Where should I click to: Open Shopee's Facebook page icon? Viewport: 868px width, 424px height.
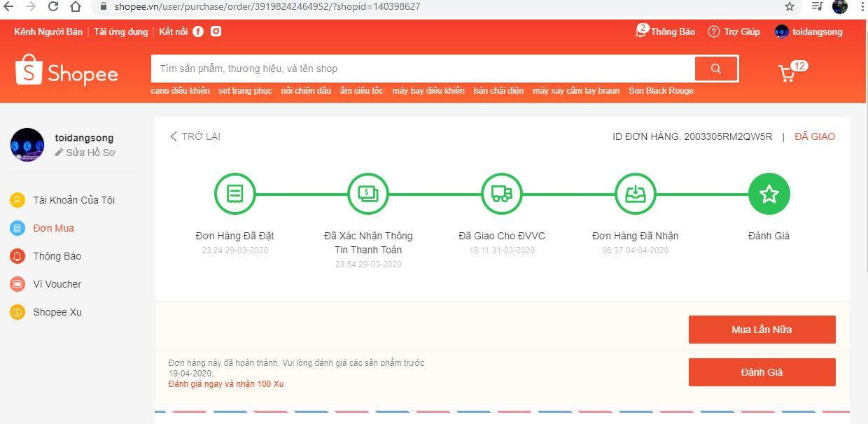[198, 31]
